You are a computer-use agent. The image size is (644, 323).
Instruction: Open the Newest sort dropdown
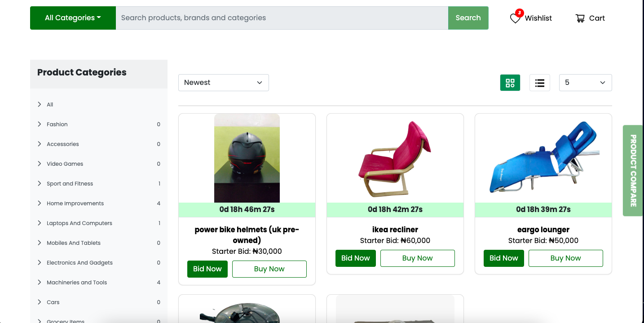click(x=224, y=83)
